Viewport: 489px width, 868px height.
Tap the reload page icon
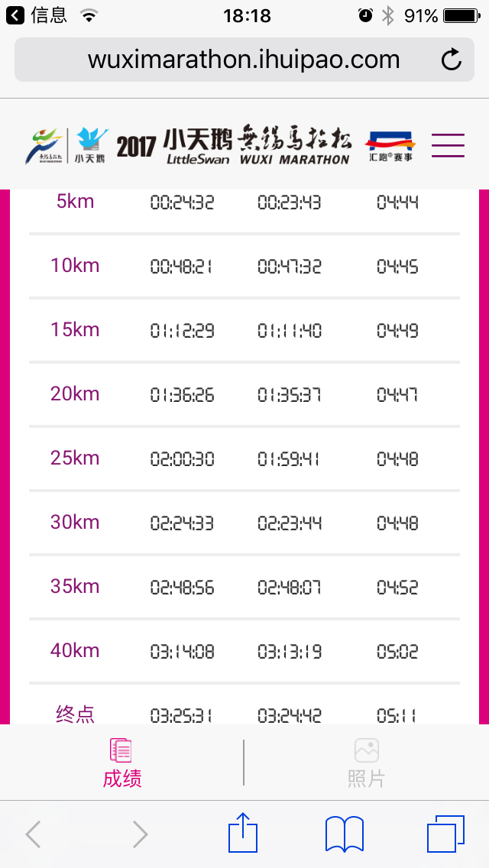(x=452, y=60)
